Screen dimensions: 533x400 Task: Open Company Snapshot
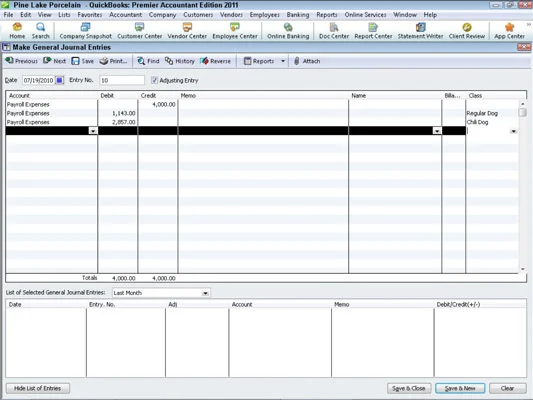(x=85, y=31)
